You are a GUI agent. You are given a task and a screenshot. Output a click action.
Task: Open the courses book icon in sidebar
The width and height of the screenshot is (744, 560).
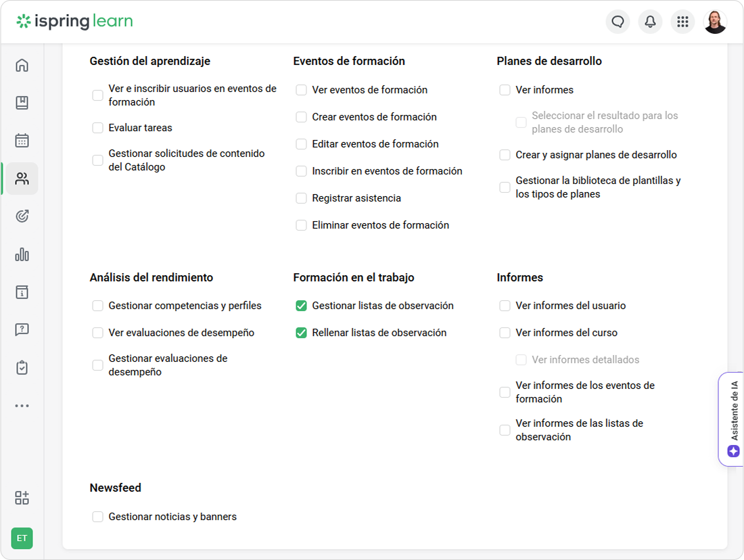pos(22,103)
